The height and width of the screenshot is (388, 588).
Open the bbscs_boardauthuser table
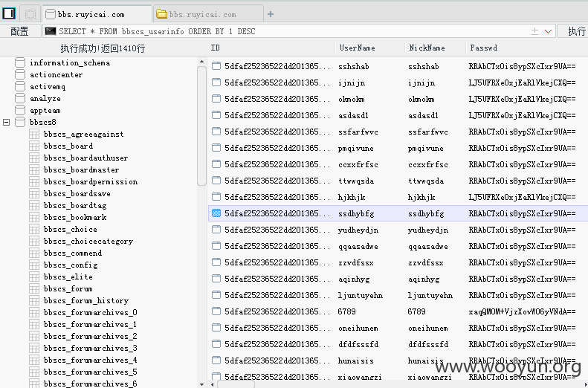(86, 158)
